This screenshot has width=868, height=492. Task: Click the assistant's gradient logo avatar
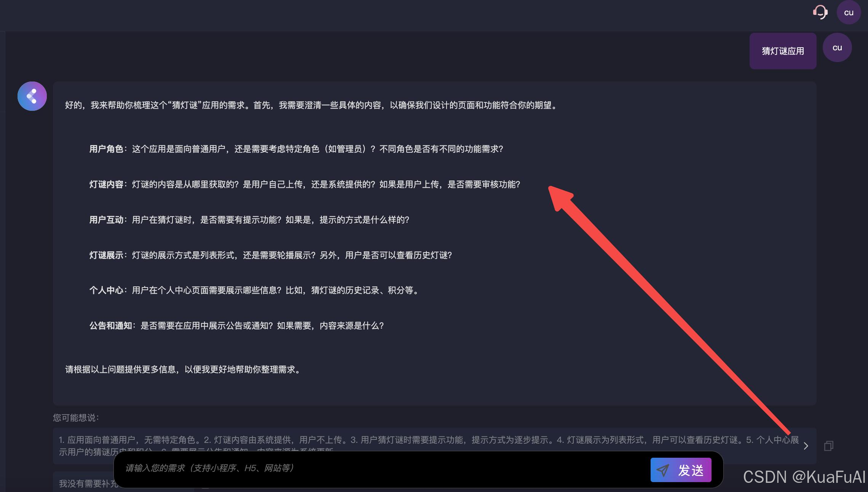point(32,96)
